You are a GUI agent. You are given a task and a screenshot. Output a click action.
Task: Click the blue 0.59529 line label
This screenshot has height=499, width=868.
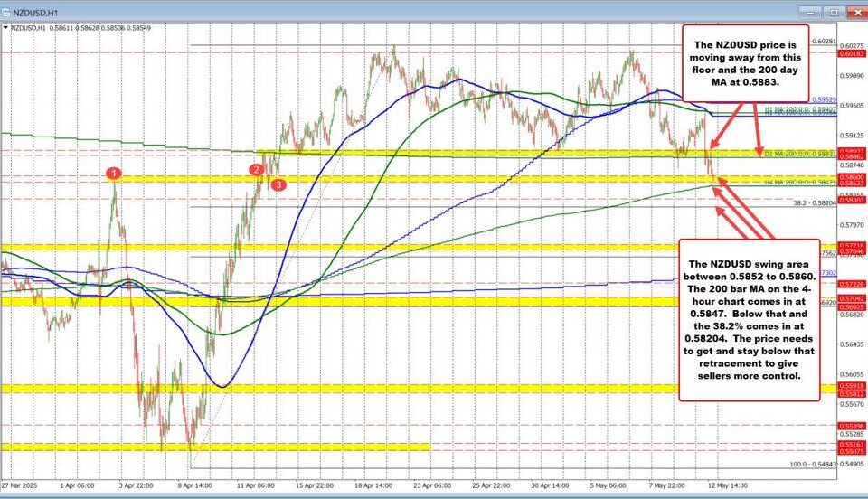pos(824,100)
